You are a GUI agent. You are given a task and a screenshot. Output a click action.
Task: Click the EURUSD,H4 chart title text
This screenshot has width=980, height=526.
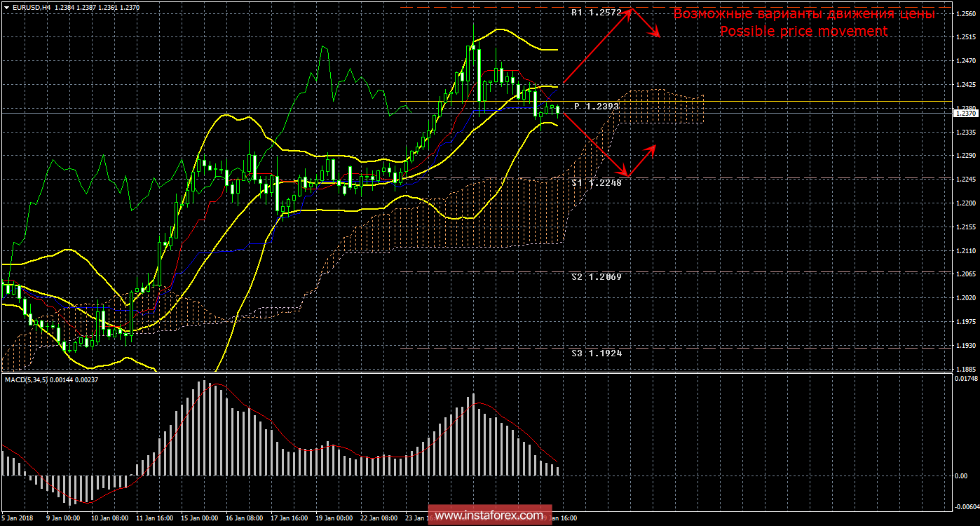pyautogui.click(x=31, y=7)
